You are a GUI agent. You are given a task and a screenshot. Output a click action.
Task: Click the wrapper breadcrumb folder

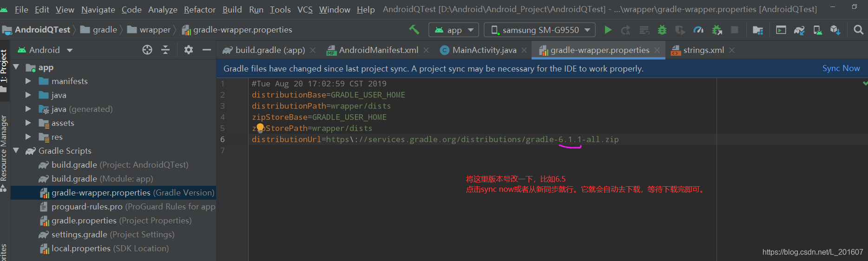point(149,30)
